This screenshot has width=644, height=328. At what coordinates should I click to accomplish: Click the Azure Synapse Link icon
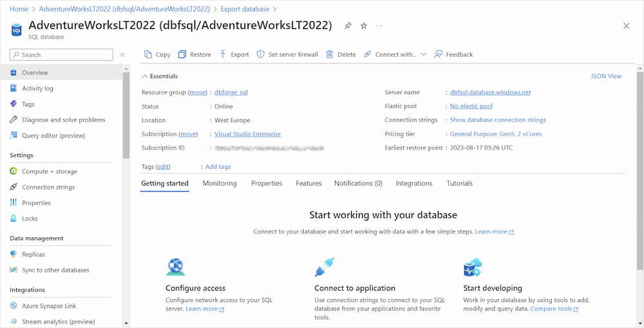pyautogui.click(x=14, y=306)
